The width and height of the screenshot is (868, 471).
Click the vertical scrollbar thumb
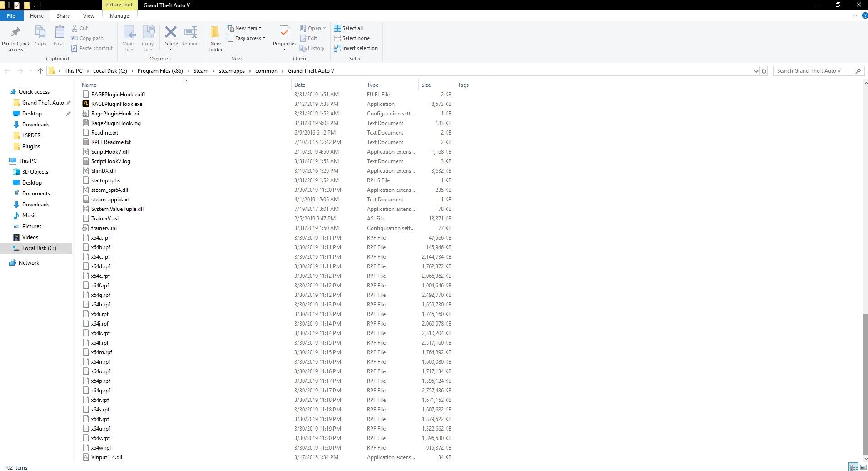click(865, 384)
